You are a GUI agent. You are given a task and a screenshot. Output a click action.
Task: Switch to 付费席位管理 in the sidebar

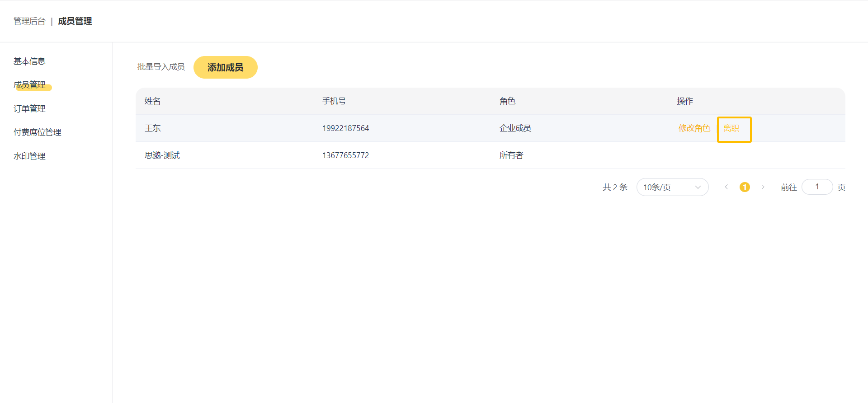(x=37, y=132)
